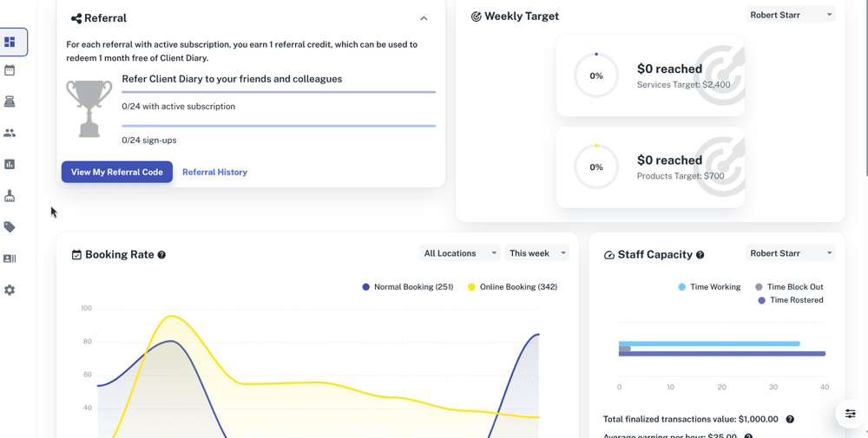Open the All Locations dropdown
The width and height of the screenshot is (868, 438).
(459, 253)
